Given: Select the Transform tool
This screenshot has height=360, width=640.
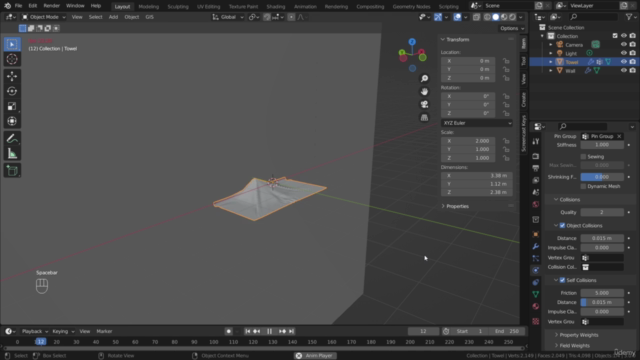Looking at the screenshot, I should click(12, 121).
